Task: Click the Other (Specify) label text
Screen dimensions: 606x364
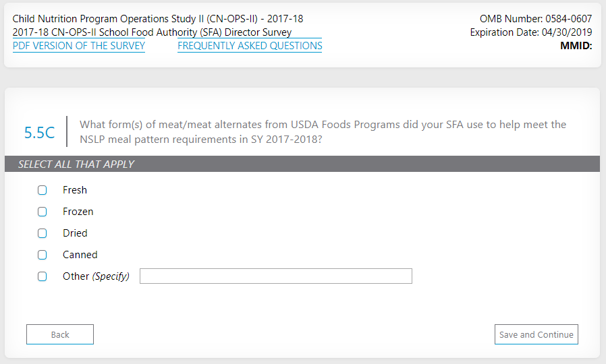Action: 96,276
